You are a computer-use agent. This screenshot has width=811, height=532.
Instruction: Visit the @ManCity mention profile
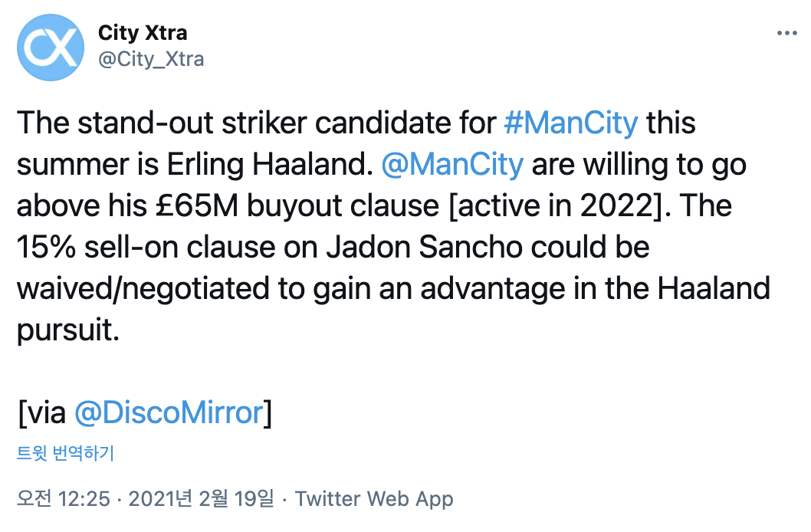click(451, 165)
